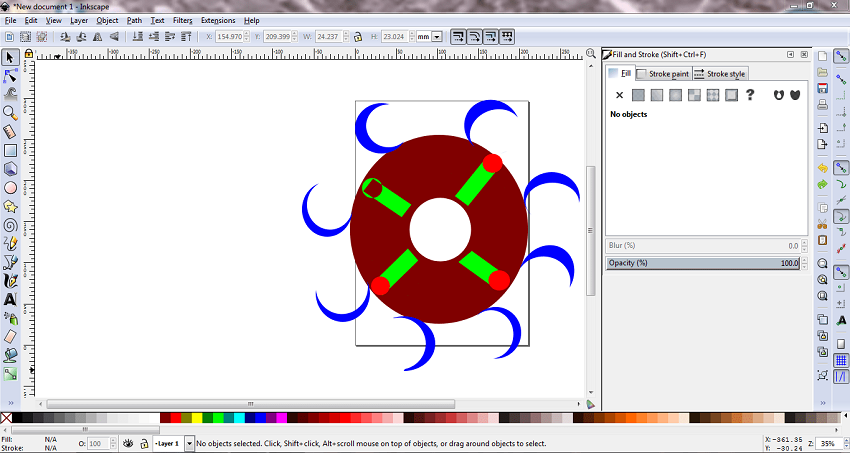
Task: Select the Pencil freehand tool
Action: [x=10, y=244]
